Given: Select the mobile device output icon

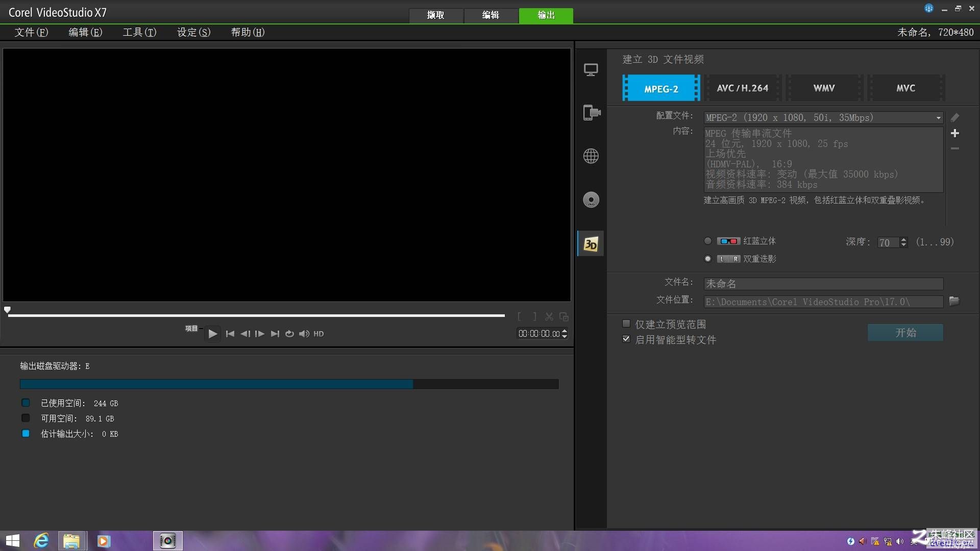Looking at the screenshot, I should point(591,113).
